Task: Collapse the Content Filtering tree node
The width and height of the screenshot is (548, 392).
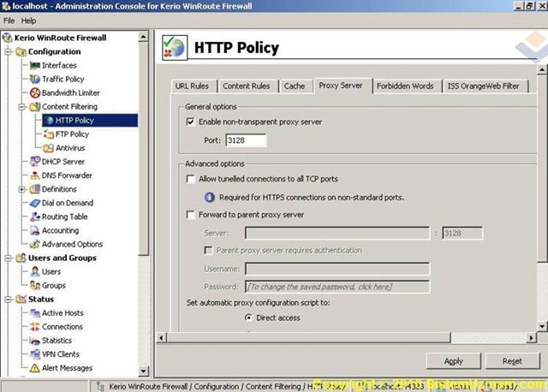Action: pos(21,107)
